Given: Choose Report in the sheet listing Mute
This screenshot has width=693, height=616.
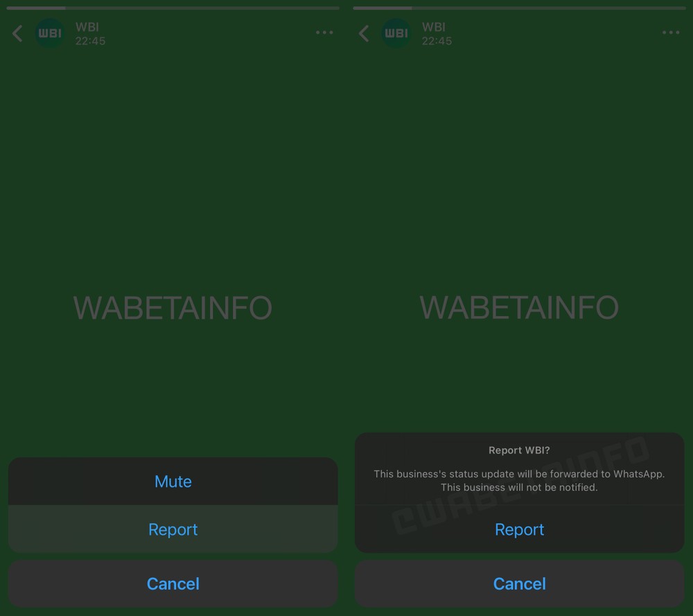Looking at the screenshot, I should pyautogui.click(x=173, y=529).
